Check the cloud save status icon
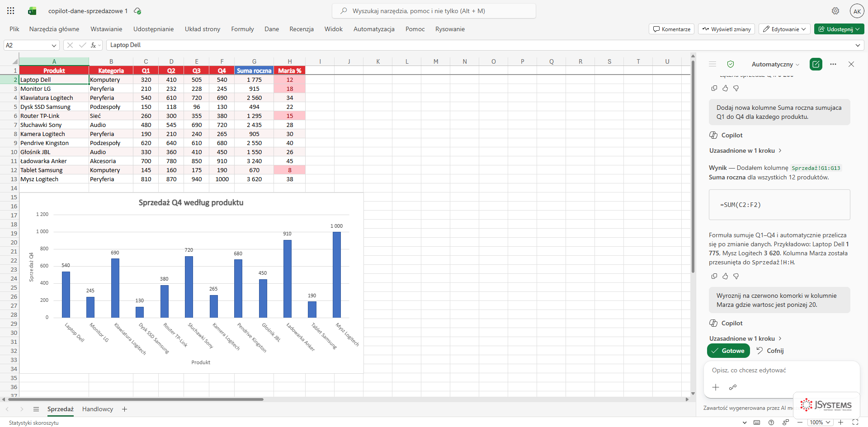This screenshot has height=427, width=868. click(137, 11)
